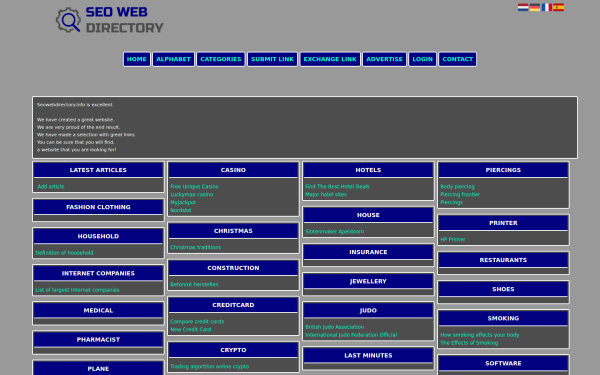Open How smoking affects your body
Screen dimensions: 600x375
point(479,335)
